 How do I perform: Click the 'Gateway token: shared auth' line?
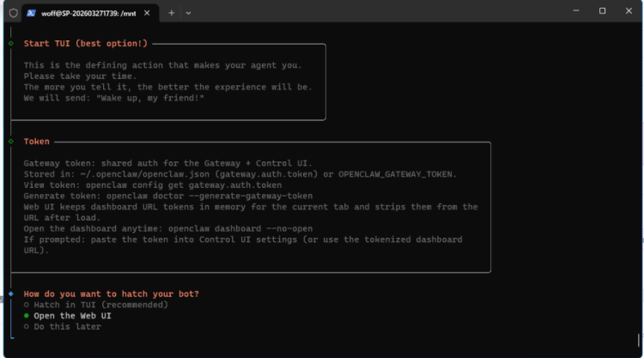click(168, 163)
